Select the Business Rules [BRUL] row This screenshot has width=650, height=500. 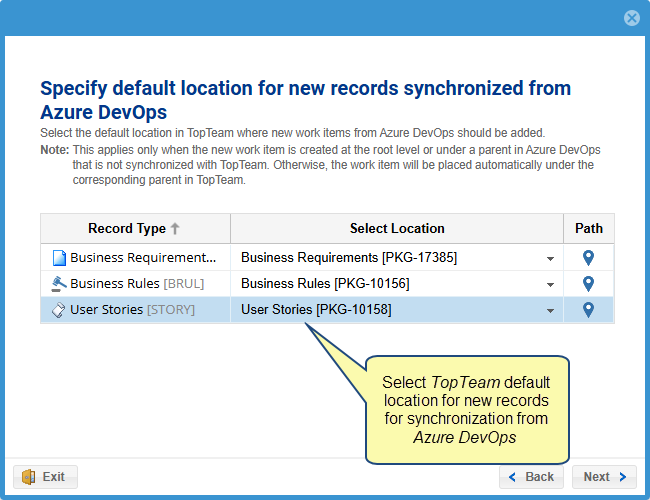coord(136,284)
